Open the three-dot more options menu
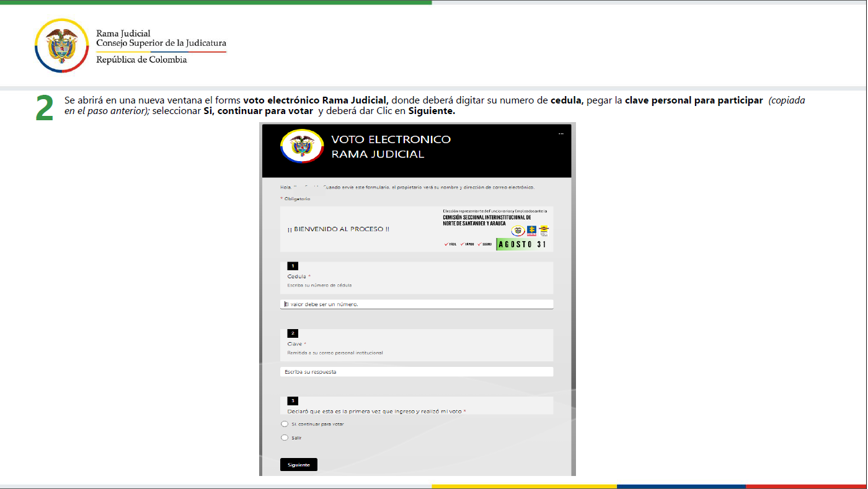The image size is (868, 489). [x=560, y=134]
